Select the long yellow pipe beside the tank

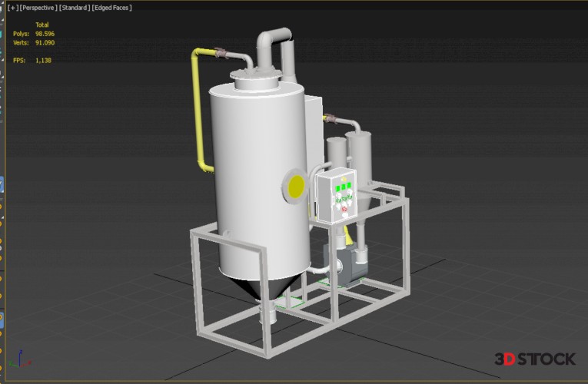pyautogui.click(x=198, y=112)
